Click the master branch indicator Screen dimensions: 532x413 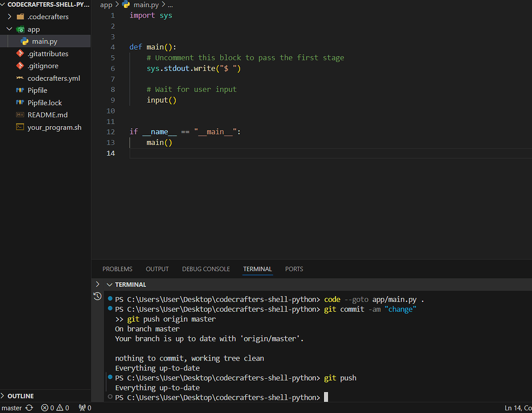(x=11, y=408)
